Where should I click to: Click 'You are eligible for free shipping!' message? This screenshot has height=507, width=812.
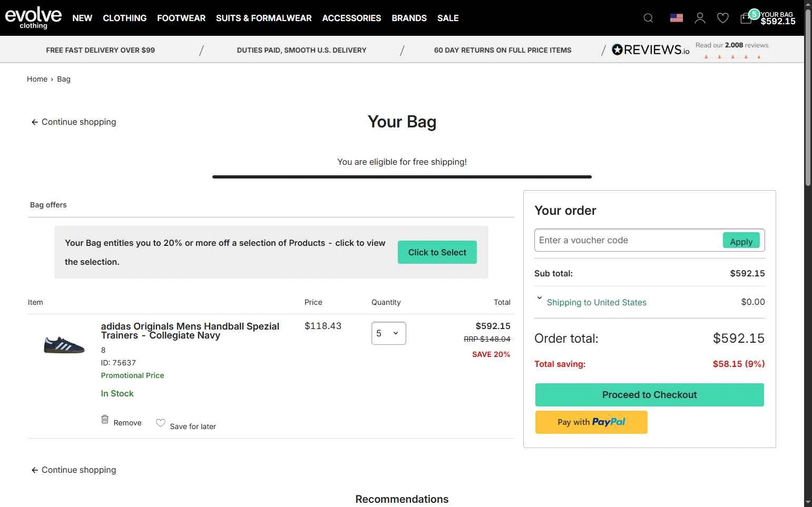pyautogui.click(x=402, y=162)
